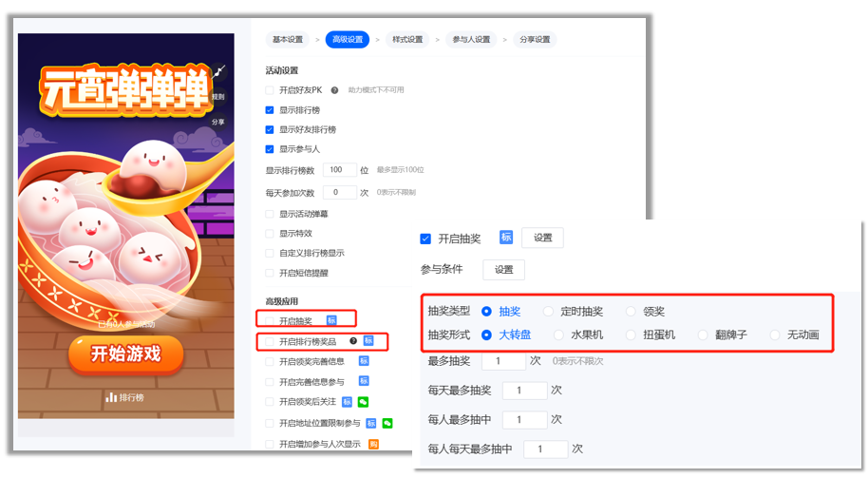Click WeChat icon beside 开启地址位置限制参与

tap(387, 423)
